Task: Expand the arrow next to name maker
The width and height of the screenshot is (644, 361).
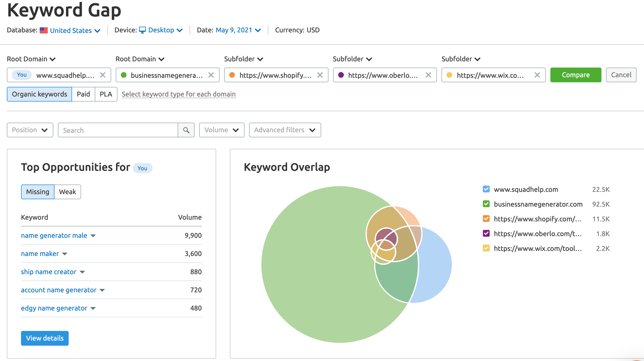Action: (65, 254)
